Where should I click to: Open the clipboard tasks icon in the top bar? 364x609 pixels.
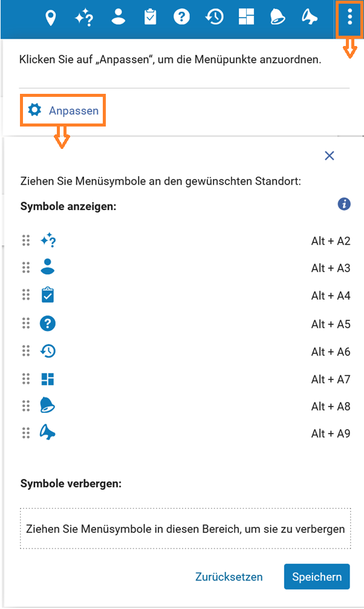150,17
